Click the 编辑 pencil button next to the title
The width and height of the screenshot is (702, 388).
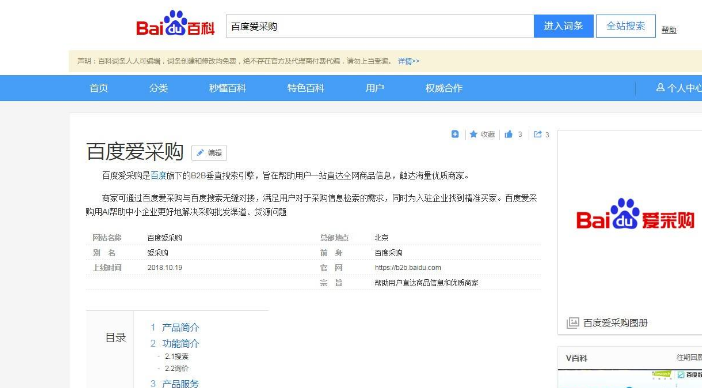pyautogui.click(x=209, y=153)
